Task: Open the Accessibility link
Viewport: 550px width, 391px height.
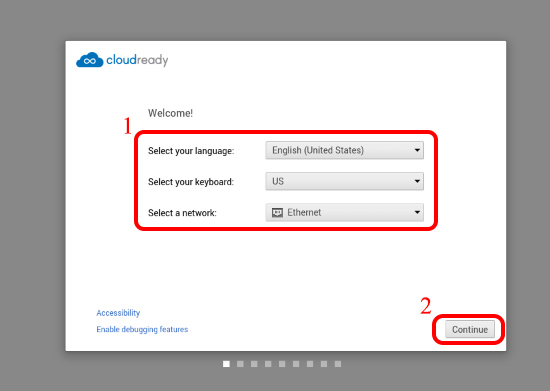Action: coord(118,313)
